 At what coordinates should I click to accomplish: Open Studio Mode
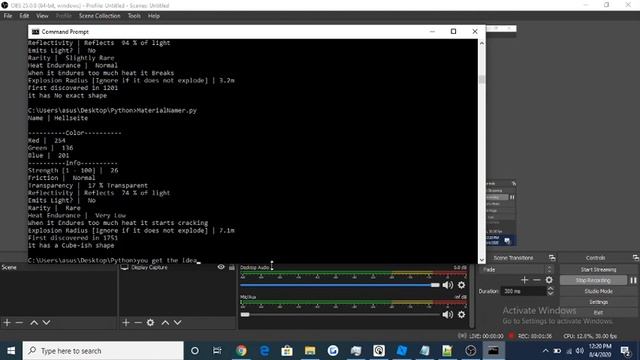point(598,291)
